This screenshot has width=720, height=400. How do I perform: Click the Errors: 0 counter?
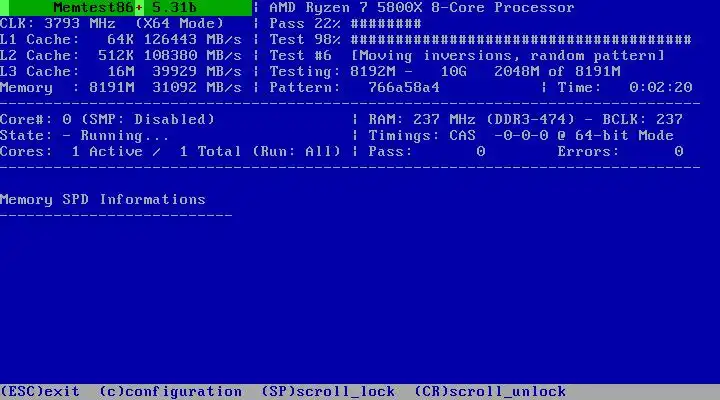[620, 152]
